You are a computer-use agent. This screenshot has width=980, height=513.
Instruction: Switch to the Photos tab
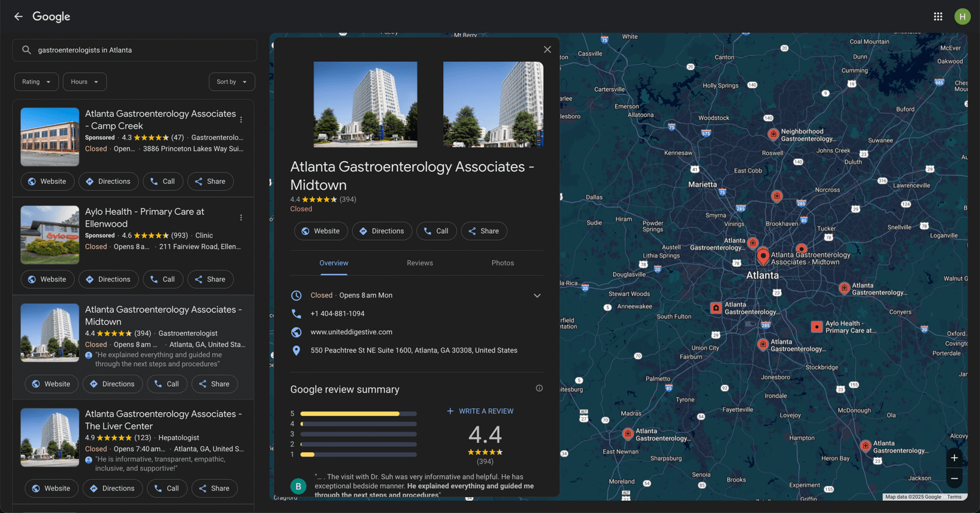503,263
